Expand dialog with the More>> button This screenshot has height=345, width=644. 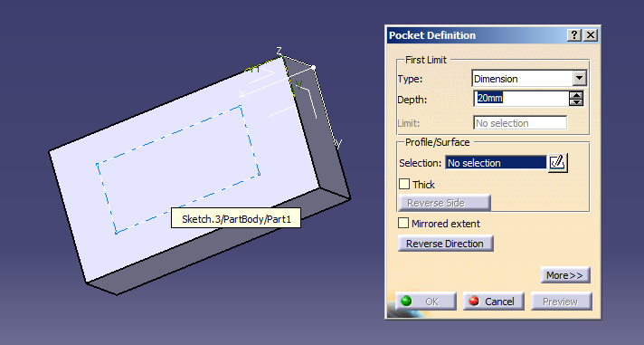point(565,275)
